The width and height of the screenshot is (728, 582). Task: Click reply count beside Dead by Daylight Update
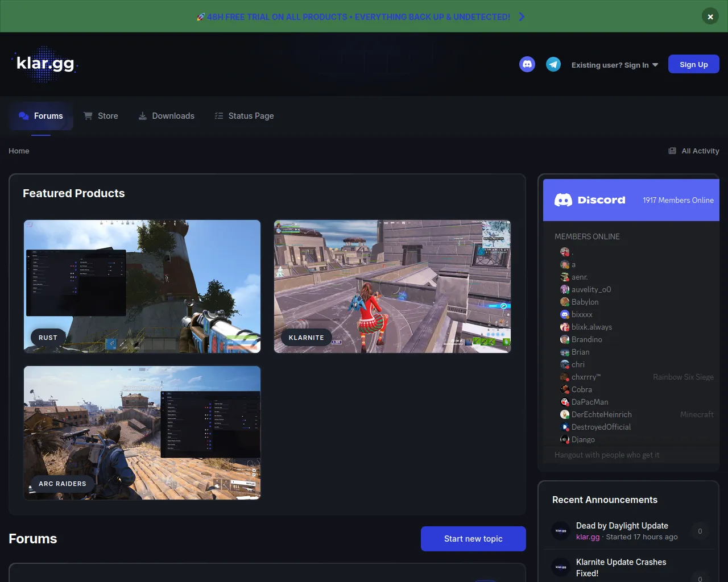[x=700, y=531]
